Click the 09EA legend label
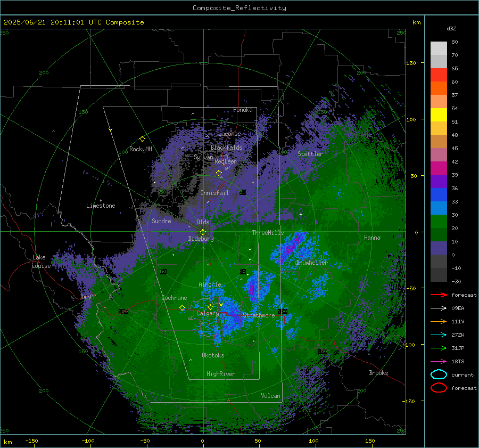The width and height of the screenshot is (479, 448). pos(458,308)
